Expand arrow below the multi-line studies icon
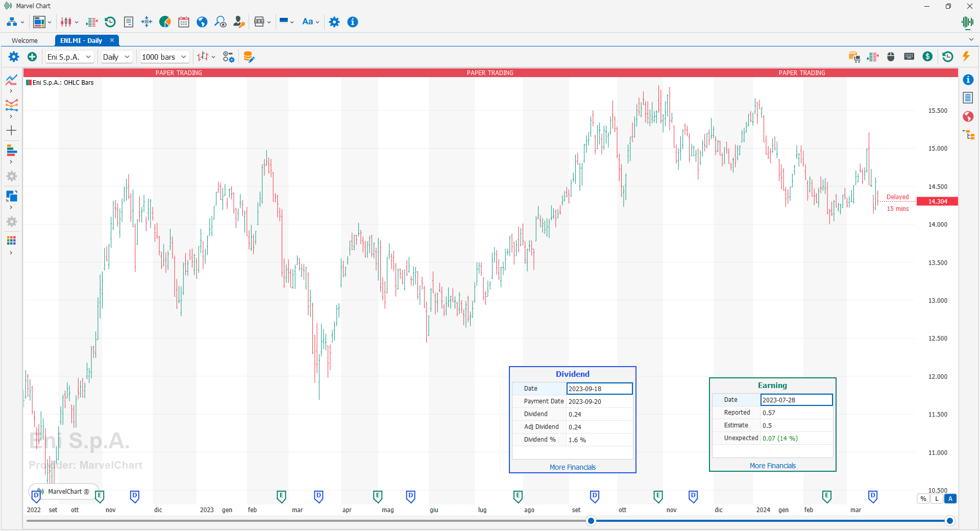Viewport: 980px width, 531px height. coord(11,116)
